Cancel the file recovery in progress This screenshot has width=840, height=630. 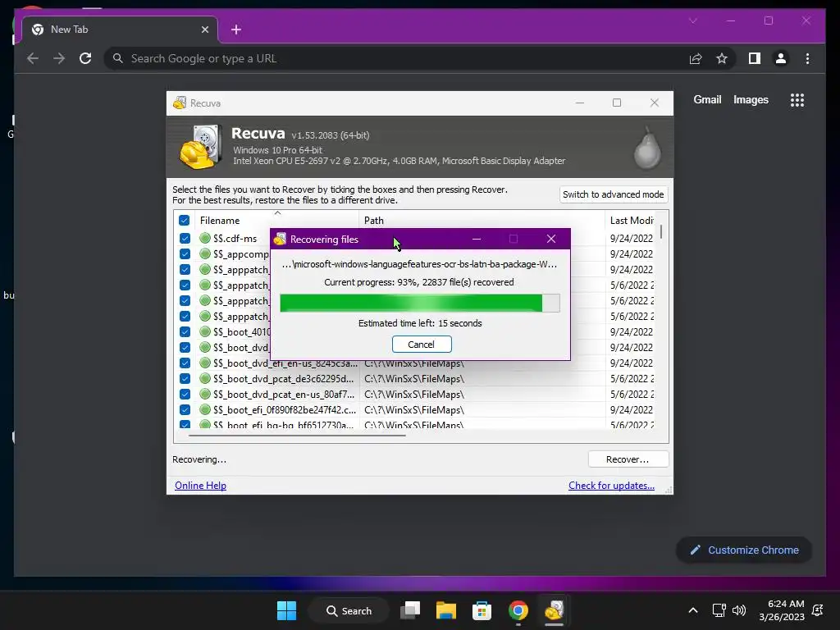pos(422,345)
